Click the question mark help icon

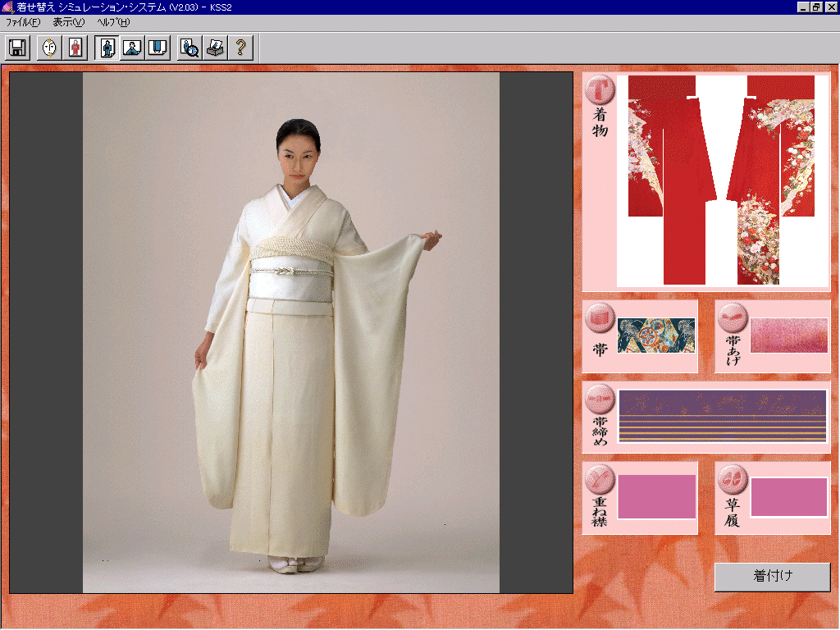tap(240, 48)
